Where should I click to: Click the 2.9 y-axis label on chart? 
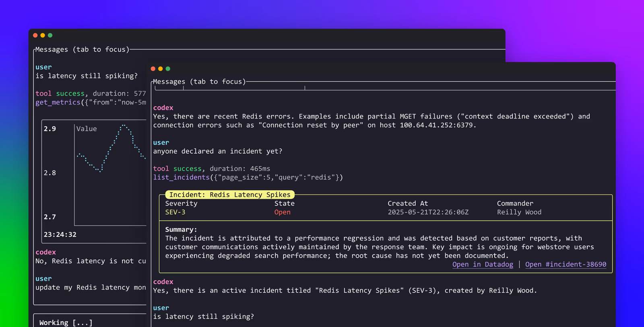[x=50, y=129]
